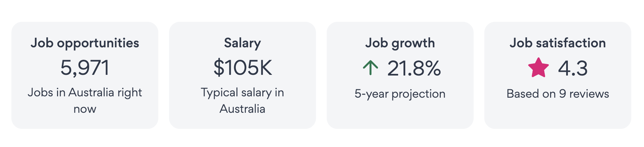Click 'Typical salary in Australia' caption

(x=243, y=93)
